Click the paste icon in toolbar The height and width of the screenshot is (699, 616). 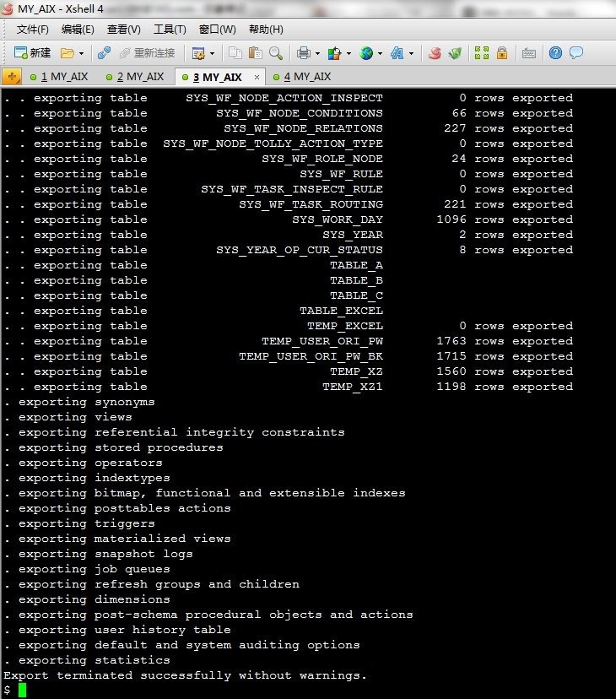(255, 52)
